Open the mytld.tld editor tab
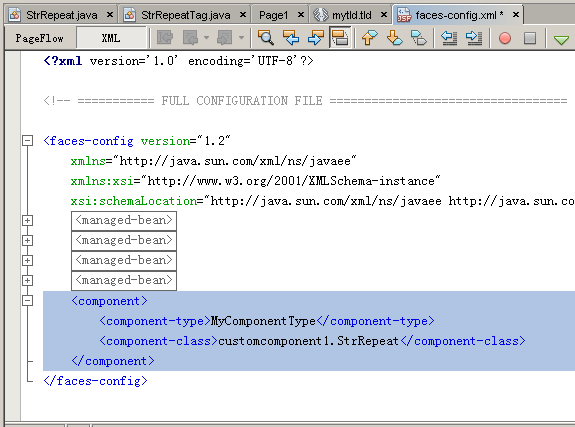 351,15
